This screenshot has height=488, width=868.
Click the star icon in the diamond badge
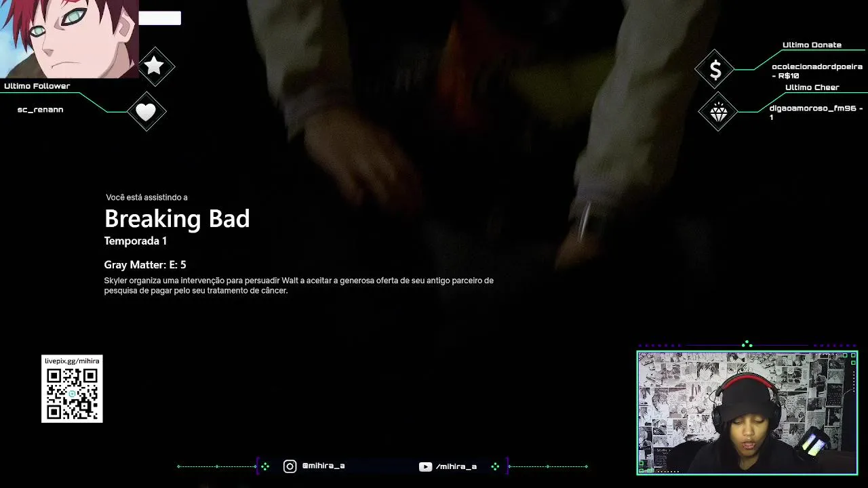click(155, 66)
